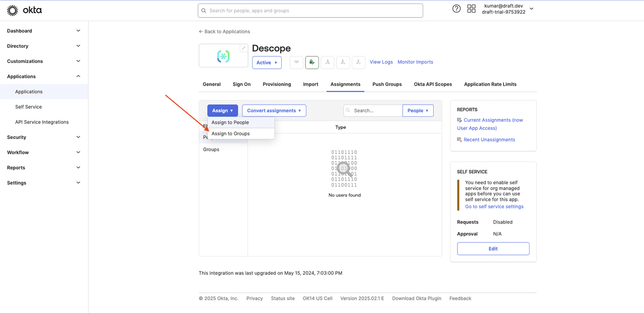644x313 pixels.
Task: Collapse the Applications section in the sidebar
Action: coord(78,76)
